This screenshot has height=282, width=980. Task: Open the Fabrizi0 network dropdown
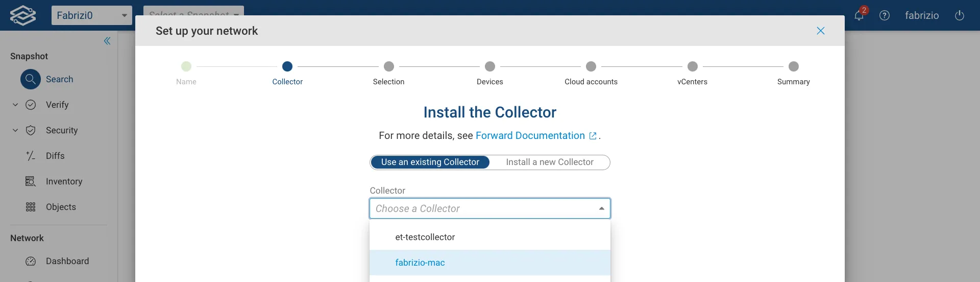click(92, 15)
